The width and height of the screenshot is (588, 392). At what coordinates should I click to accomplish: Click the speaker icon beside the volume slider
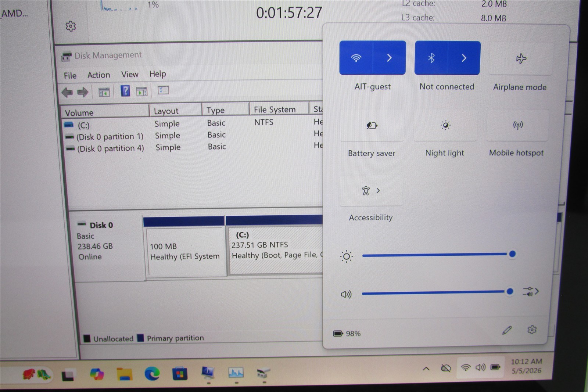346,294
